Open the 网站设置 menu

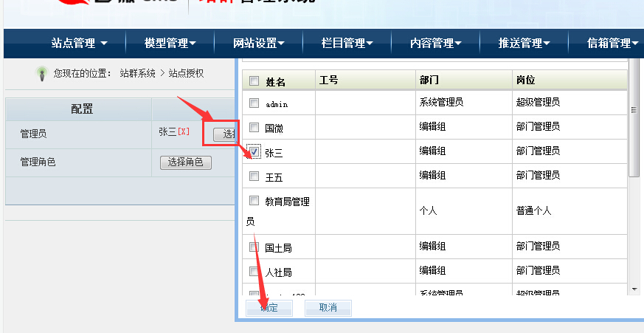(x=258, y=44)
